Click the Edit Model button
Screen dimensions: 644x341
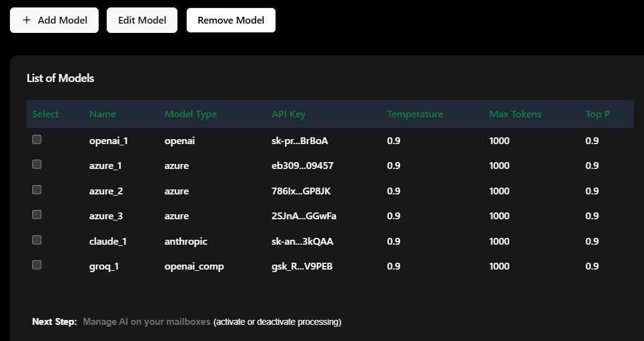click(142, 20)
